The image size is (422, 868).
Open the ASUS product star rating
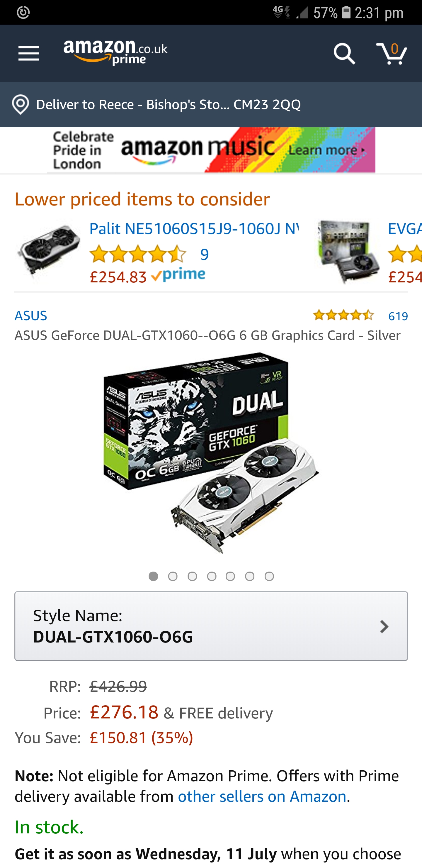(x=343, y=315)
